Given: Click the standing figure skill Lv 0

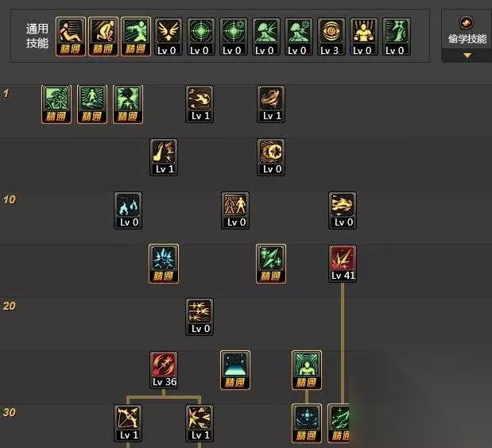Looking at the screenshot, I should [x=235, y=210].
